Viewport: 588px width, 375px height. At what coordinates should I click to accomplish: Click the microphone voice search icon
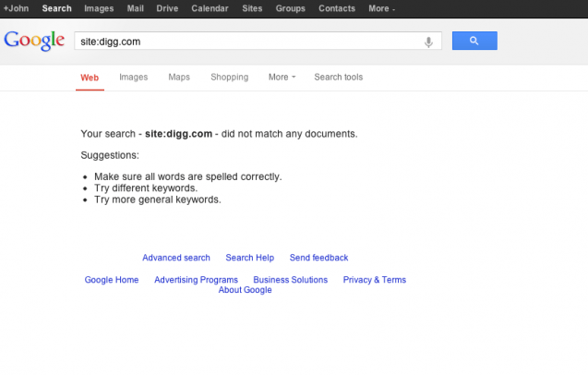428,42
